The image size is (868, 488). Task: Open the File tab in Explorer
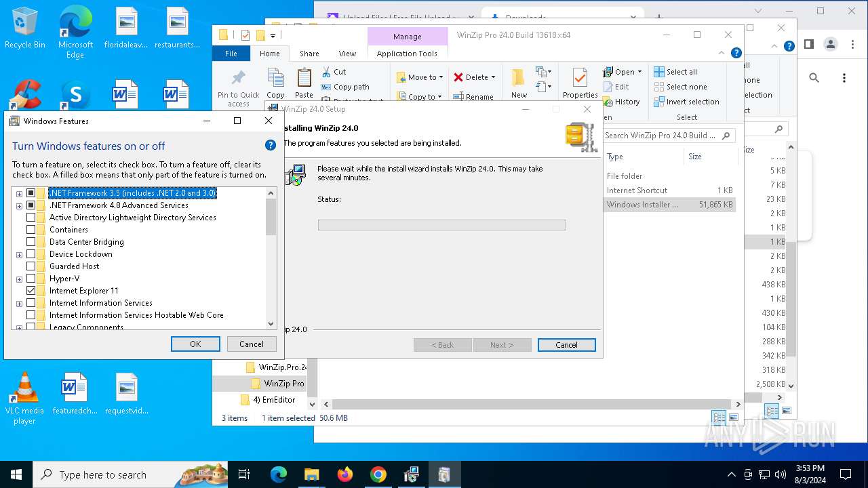[231, 54]
